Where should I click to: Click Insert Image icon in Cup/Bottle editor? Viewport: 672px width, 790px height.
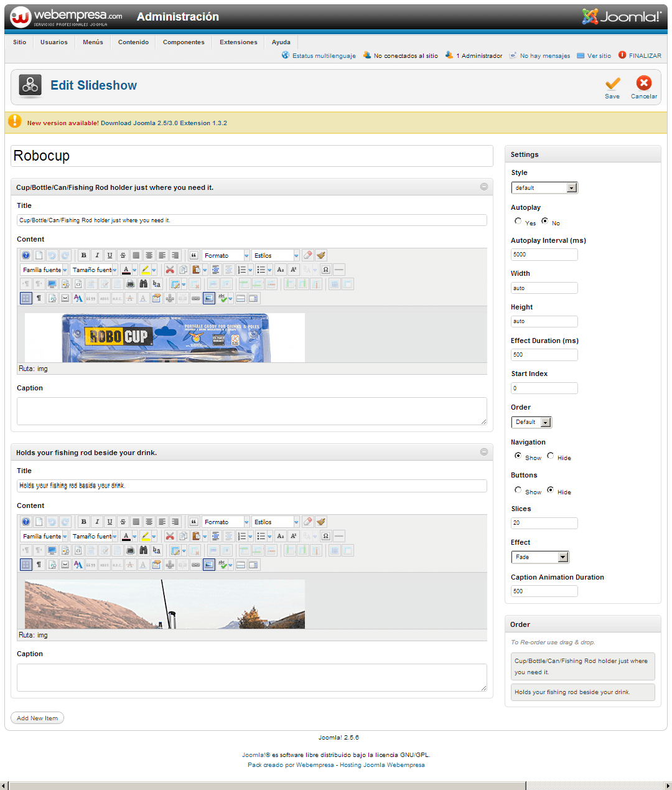click(x=209, y=298)
